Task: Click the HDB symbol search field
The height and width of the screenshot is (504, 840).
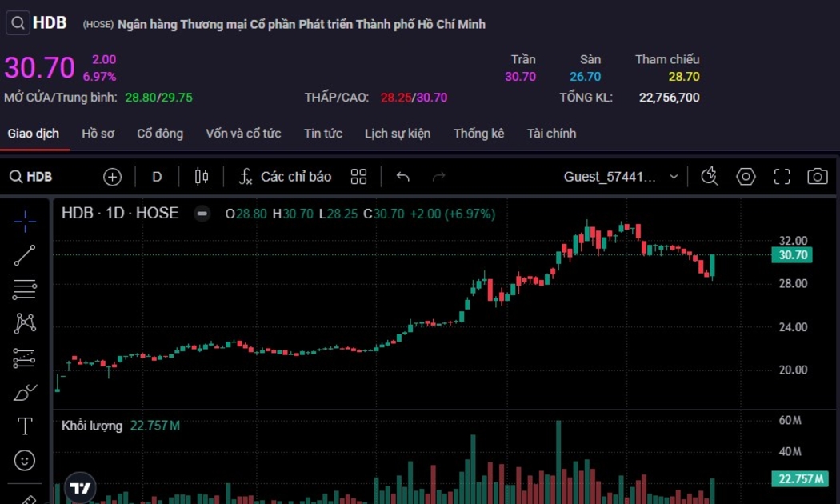Action: 32,177
